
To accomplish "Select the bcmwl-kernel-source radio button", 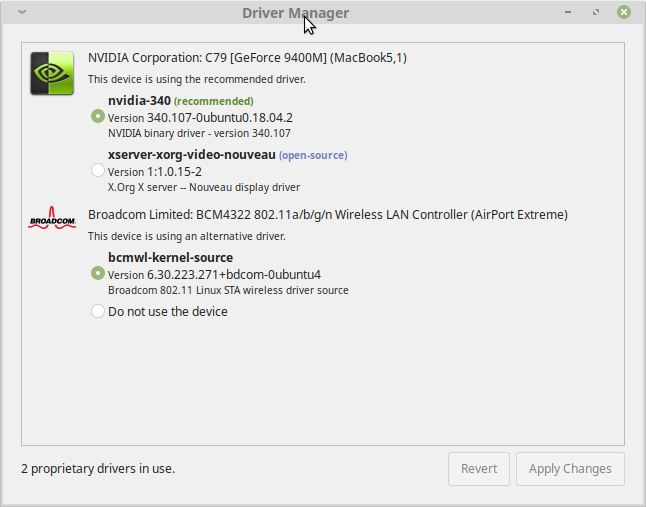I will tap(98, 273).
